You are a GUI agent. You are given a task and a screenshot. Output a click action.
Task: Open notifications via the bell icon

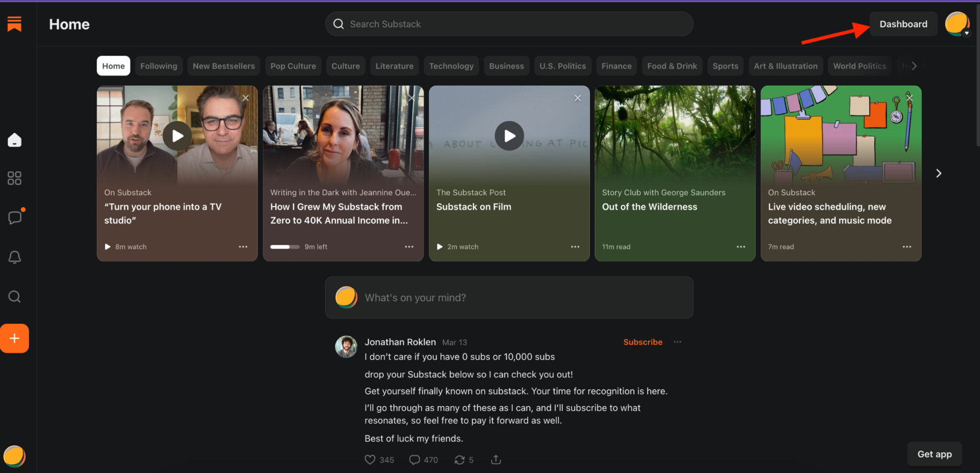(14, 257)
